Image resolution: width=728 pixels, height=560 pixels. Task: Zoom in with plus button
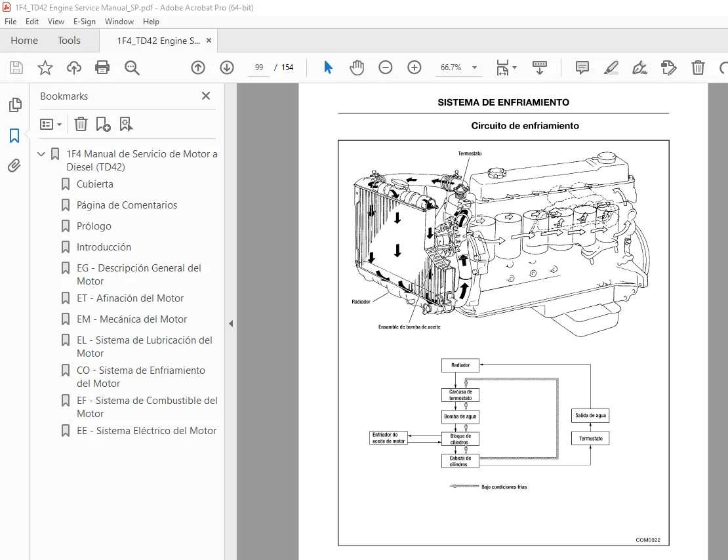[x=414, y=68]
